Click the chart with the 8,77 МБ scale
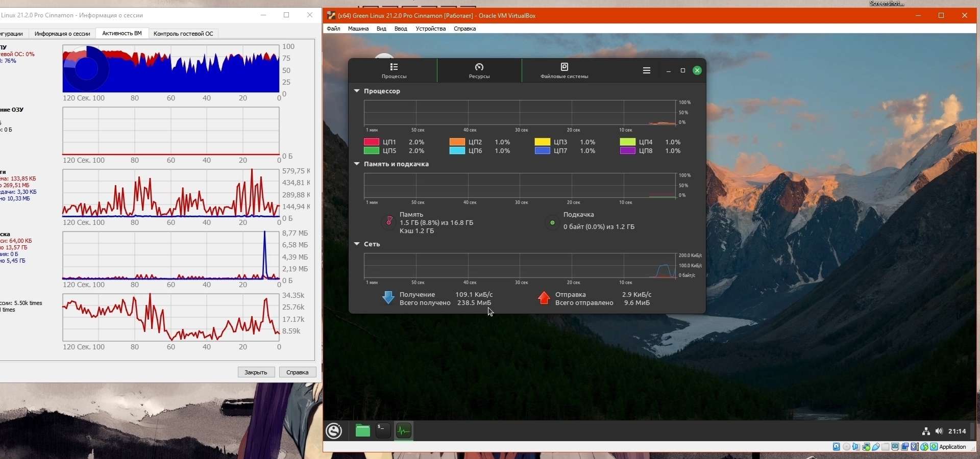 (x=171, y=256)
